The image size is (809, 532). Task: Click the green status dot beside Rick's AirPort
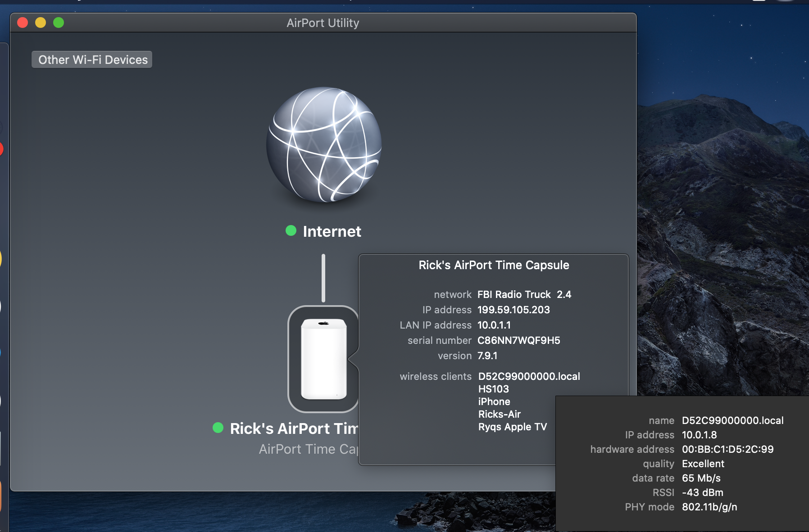pos(218,428)
